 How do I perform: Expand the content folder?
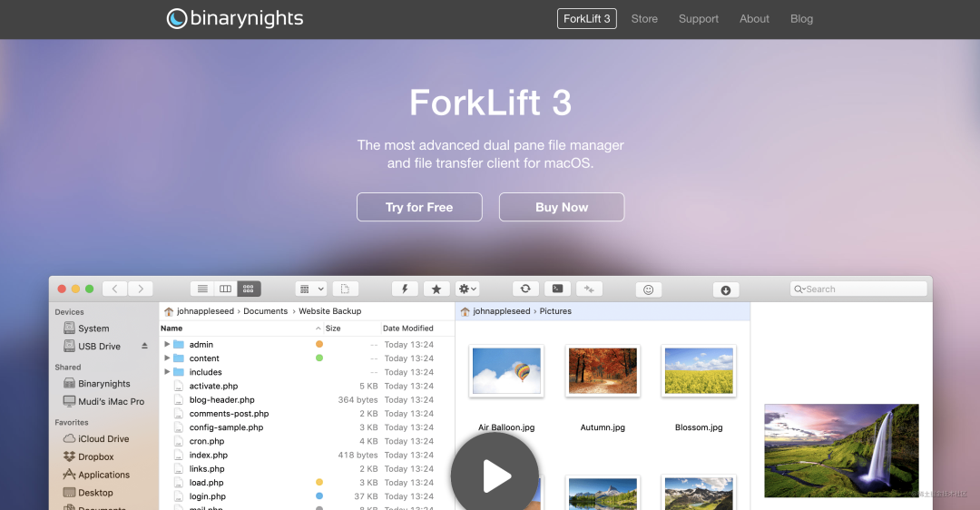(167, 358)
